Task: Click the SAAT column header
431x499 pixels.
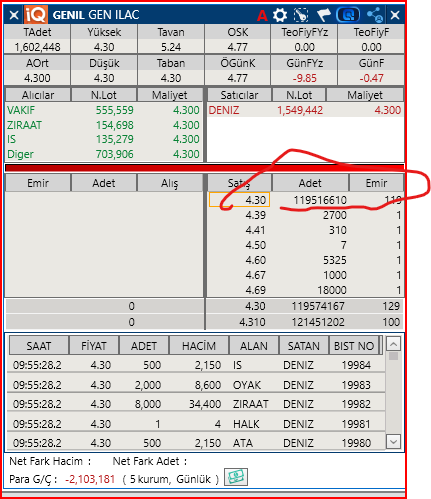Action: tap(39, 346)
